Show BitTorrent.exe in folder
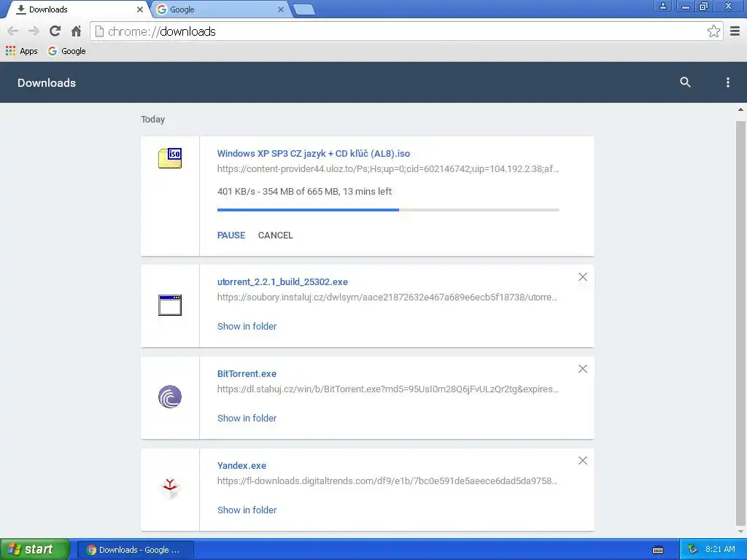Screen dimensions: 747x560 pos(247,418)
